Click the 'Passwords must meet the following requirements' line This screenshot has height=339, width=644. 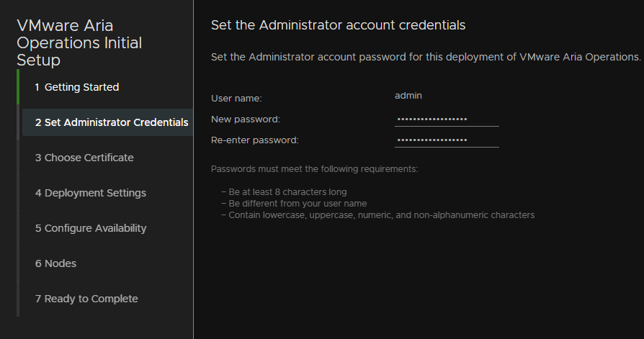pyautogui.click(x=314, y=169)
